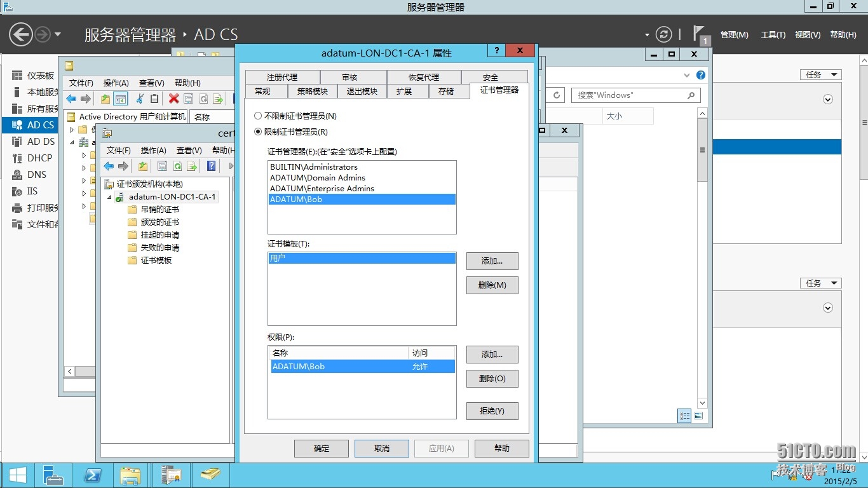Click Refresh icon in AD toolbar

pos(203,98)
